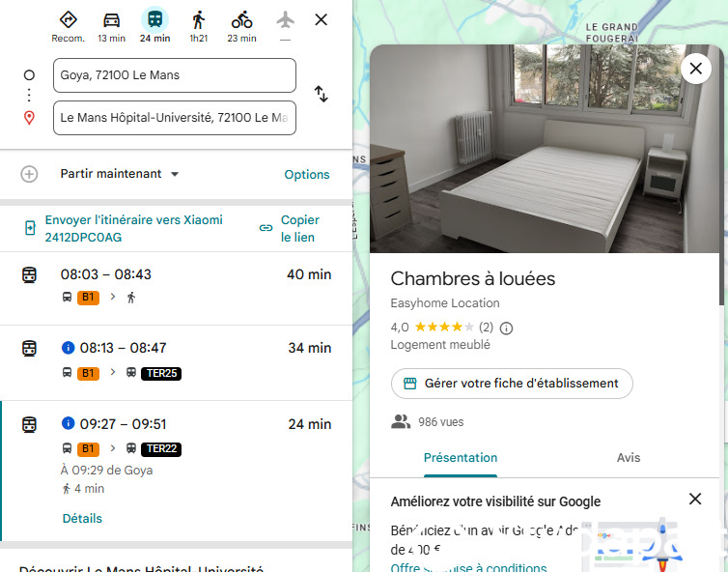Click the add destination plus icon
This screenshot has height=572, width=728.
(x=29, y=174)
